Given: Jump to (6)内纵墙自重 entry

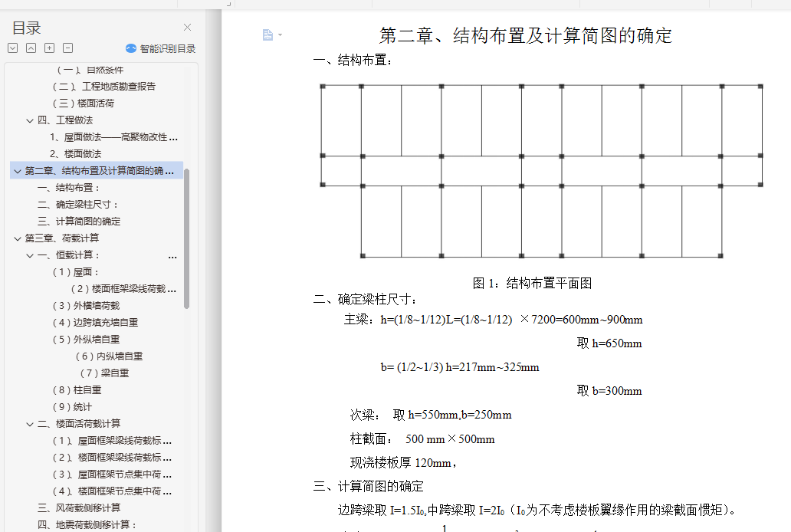Looking at the screenshot, I should tap(109, 356).
